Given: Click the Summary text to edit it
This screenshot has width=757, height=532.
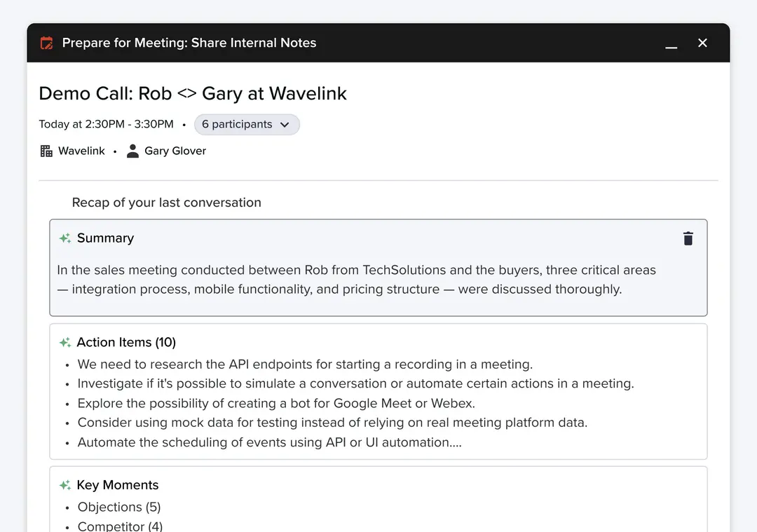Looking at the screenshot, I should (356, 280).
